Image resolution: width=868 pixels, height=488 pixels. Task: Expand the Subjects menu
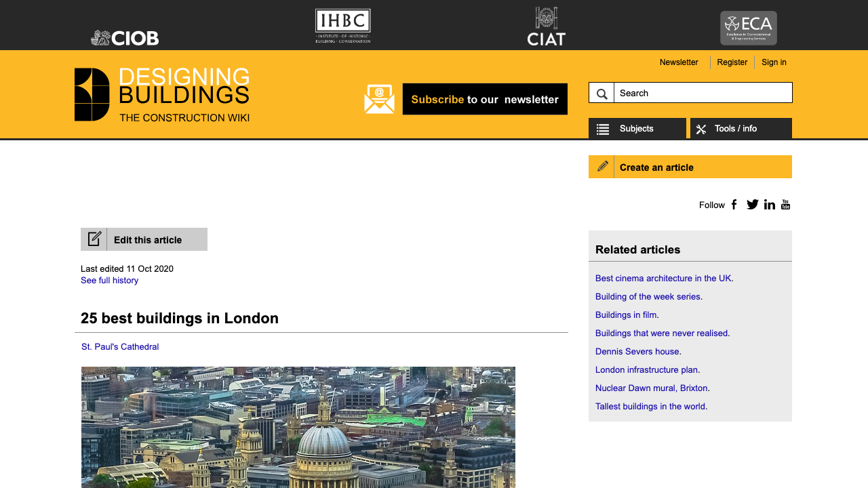pyautogui.click(x=637, y=129)
